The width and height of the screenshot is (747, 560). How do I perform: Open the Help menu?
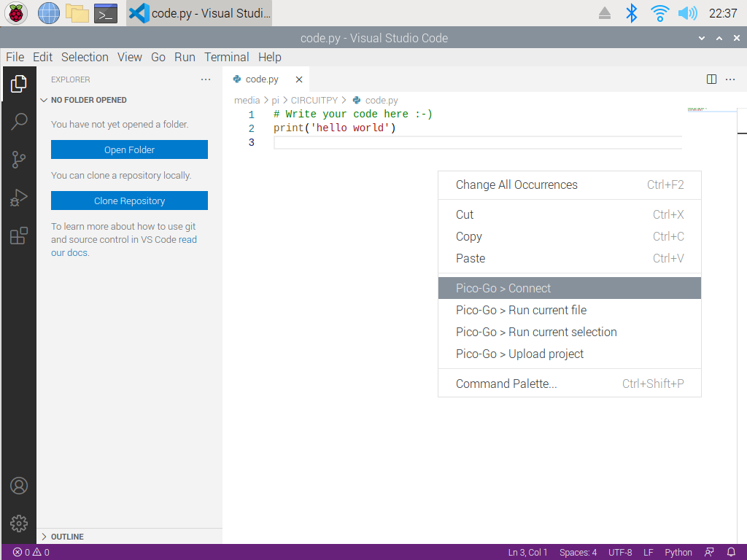270,57
